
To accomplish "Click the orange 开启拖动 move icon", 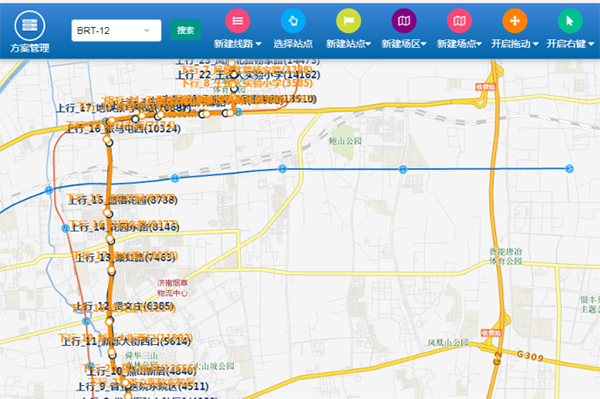I will coord(515,21).
